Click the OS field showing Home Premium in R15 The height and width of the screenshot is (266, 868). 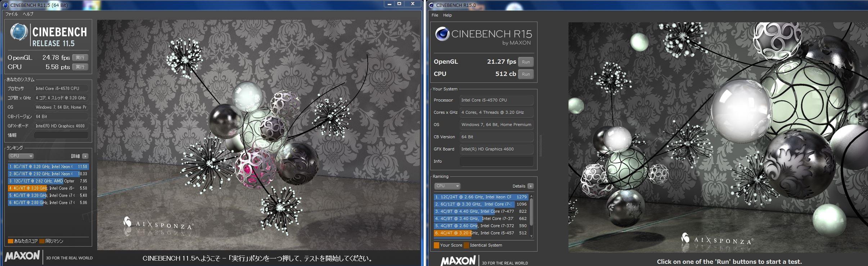pos(496,125)
